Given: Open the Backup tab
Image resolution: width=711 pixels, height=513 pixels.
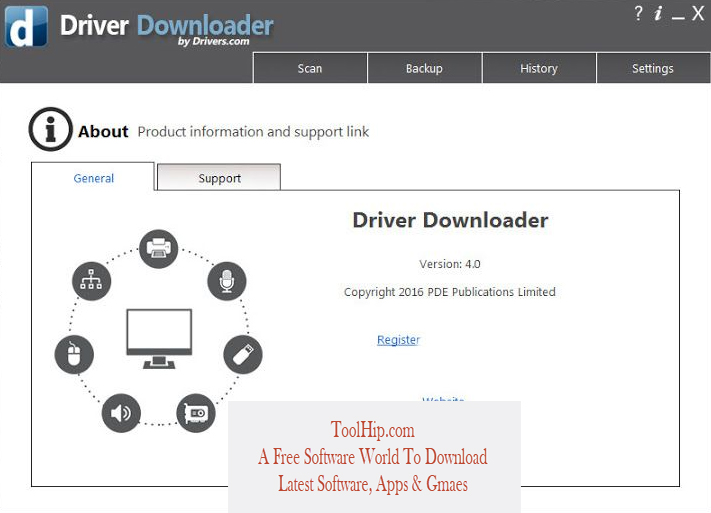Looking at the screenshot, I should (424, 68).
